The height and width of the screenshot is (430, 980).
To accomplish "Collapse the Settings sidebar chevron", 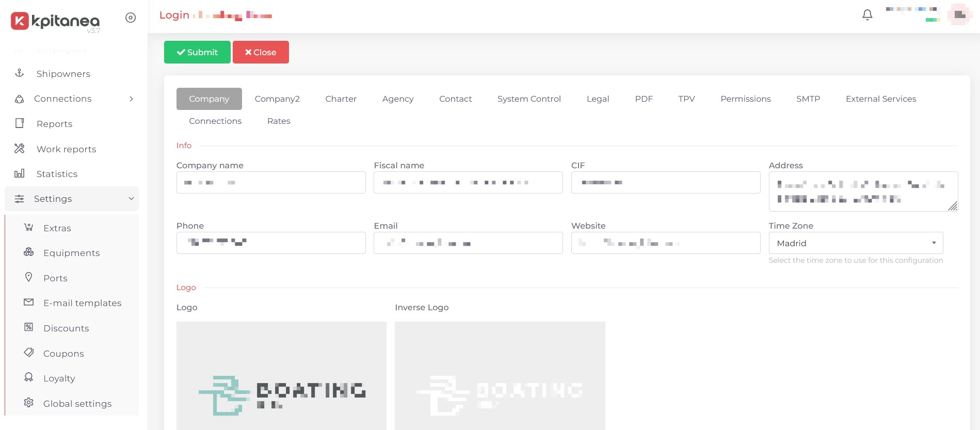I will (x=131, y=199).
